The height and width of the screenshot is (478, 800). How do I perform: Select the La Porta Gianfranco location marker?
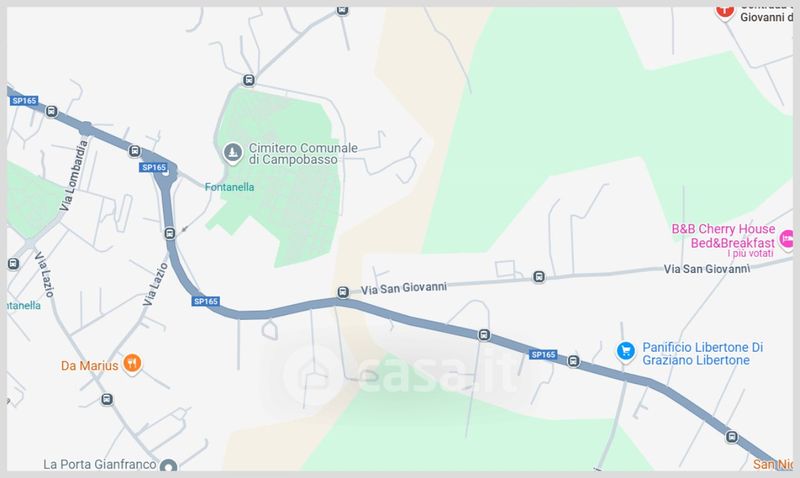[168, 465]
